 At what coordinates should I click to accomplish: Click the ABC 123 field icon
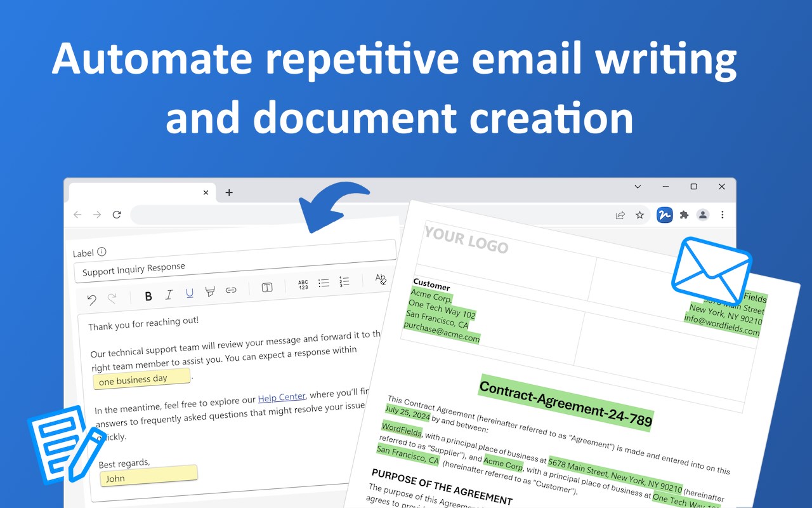303,285
